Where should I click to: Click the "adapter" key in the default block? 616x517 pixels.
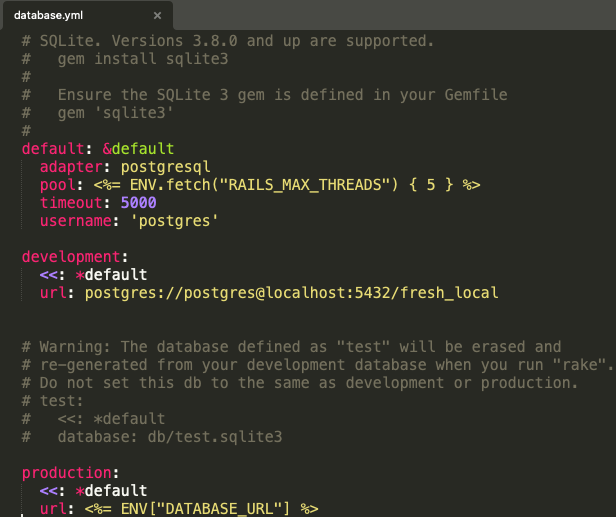click(x=72, y=166)
